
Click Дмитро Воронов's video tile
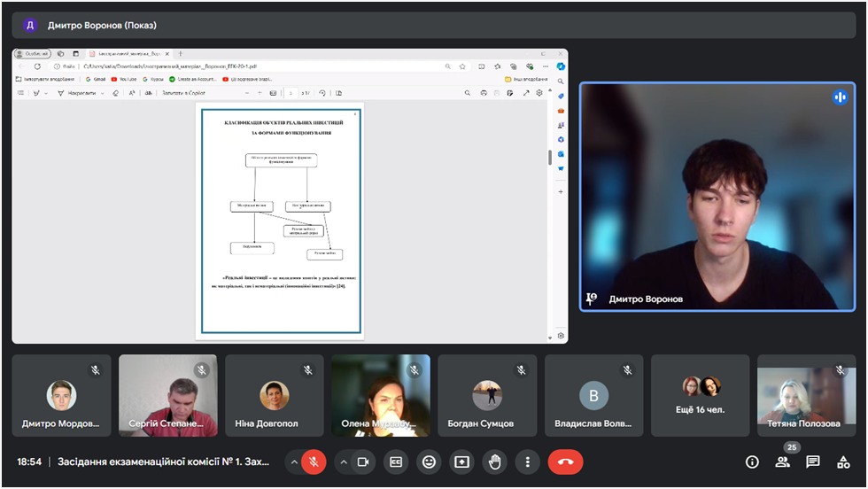pos(717,197)
